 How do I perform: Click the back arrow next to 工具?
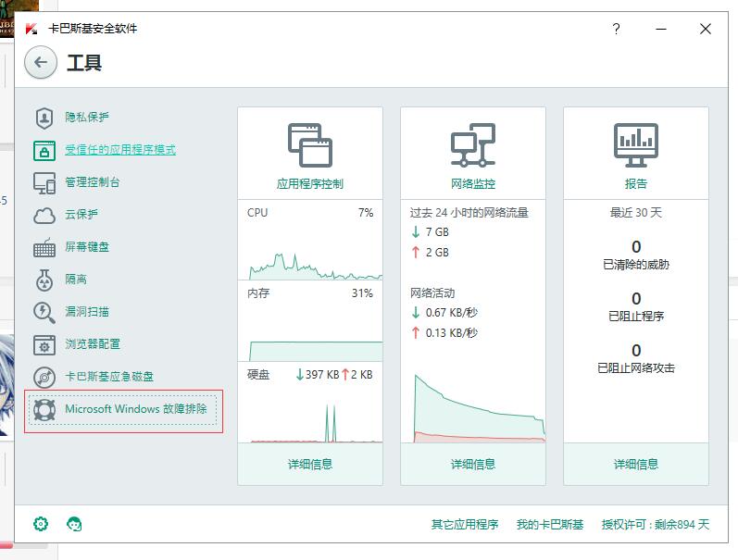coord(41,62)
